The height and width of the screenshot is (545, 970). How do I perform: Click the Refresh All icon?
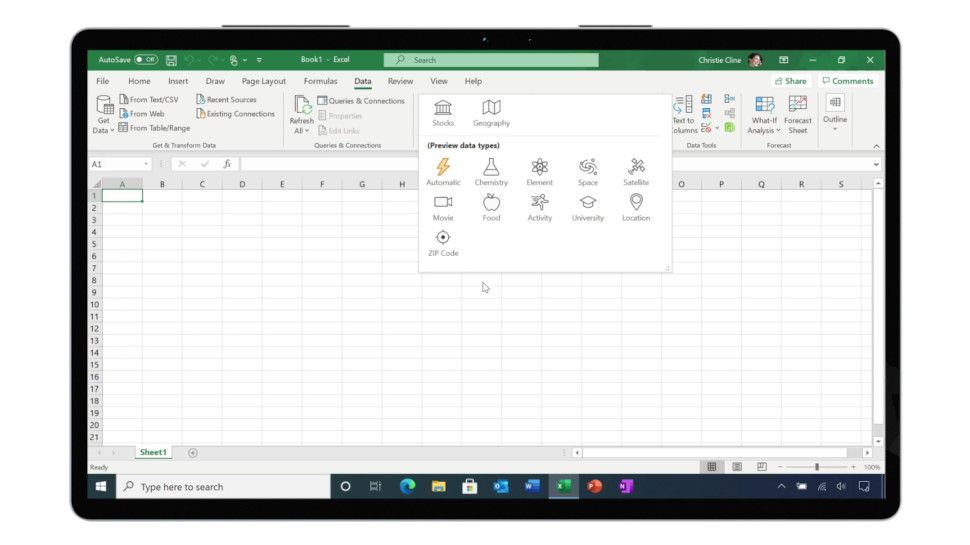point(301,114)
